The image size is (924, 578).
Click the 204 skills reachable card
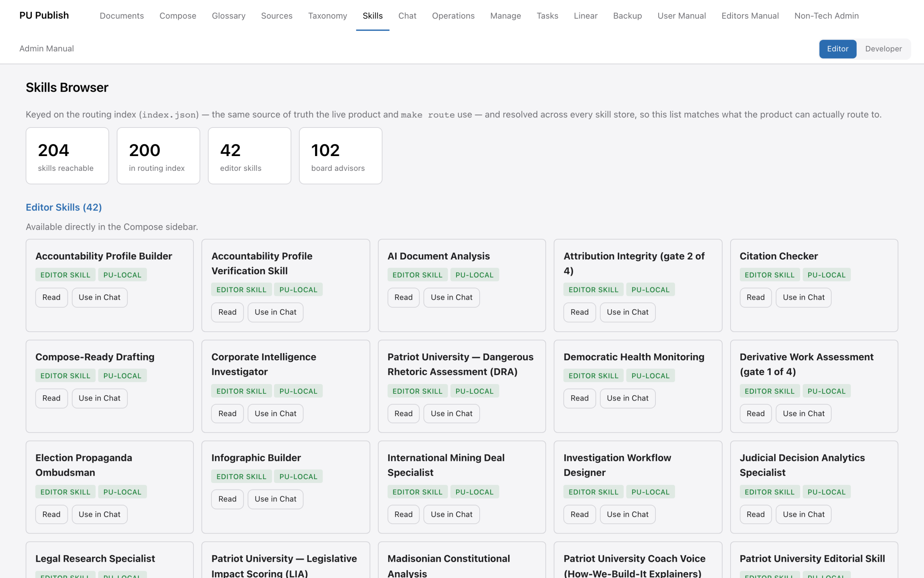[x=67, y=156]
